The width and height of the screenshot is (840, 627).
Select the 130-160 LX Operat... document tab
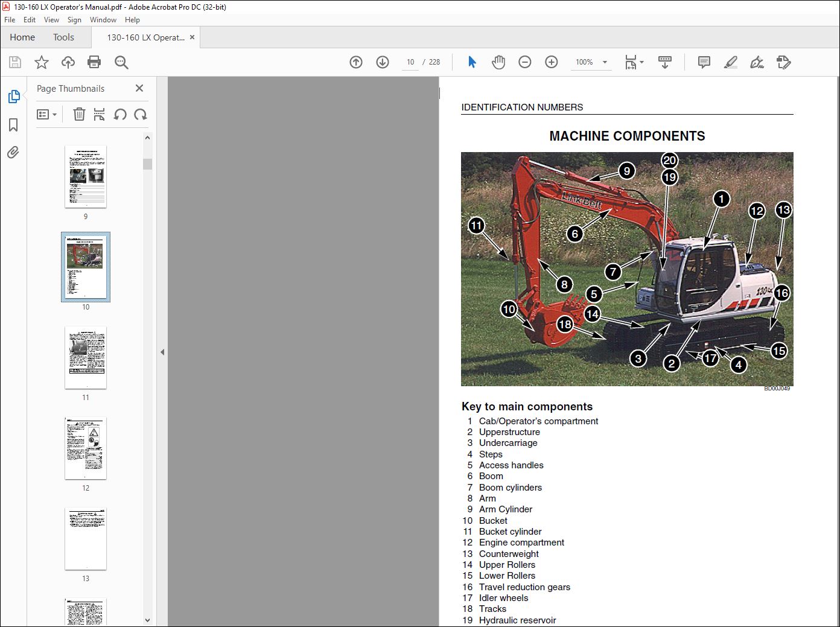[145, 37]
